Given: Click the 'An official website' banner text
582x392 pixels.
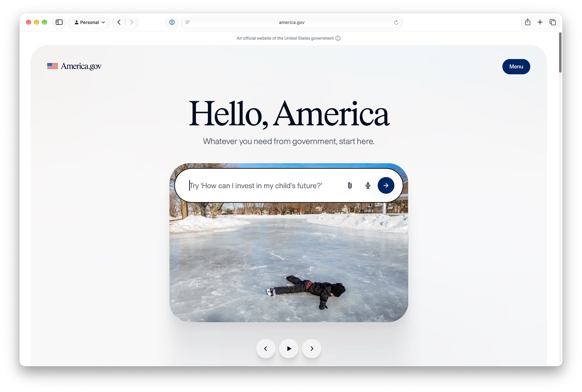Looking at the screenshot, I should (x=285, y=38).
